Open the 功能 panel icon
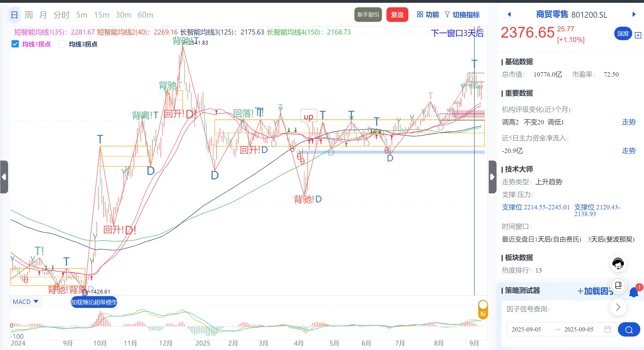644x350 pixels. tap(420, 15)
